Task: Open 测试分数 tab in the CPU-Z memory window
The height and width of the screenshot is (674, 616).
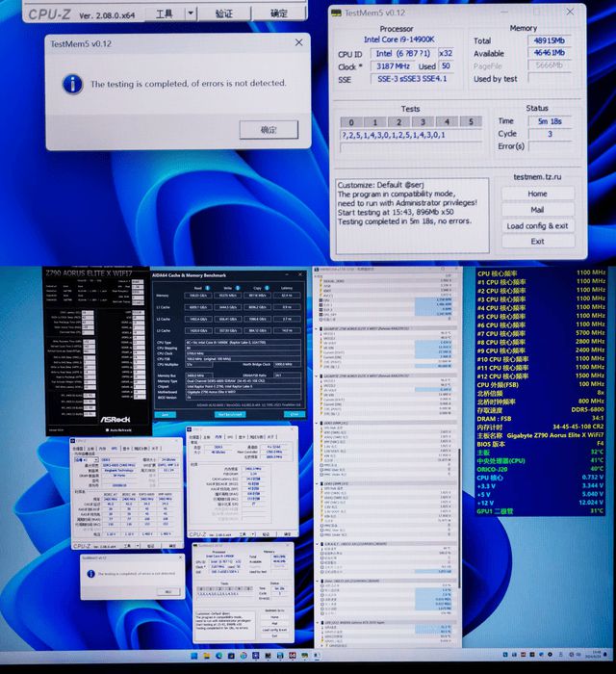Action: (256, 437)
